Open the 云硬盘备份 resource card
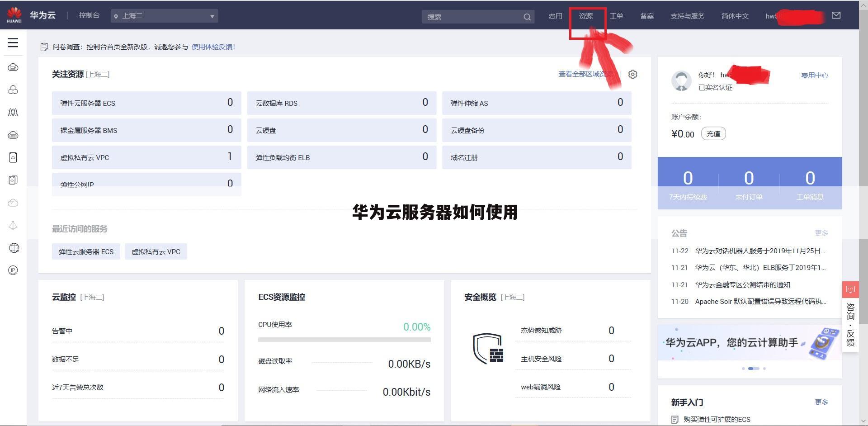The width and height of the screenshot is (868, 426). 537,130
